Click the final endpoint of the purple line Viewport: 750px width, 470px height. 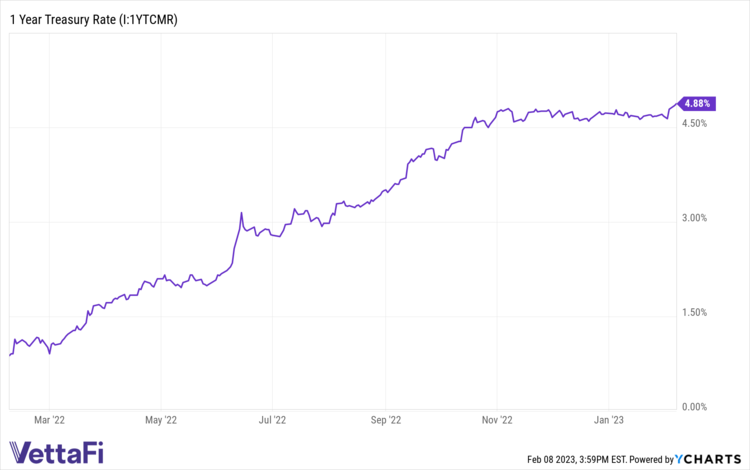(x=677, y=102)
